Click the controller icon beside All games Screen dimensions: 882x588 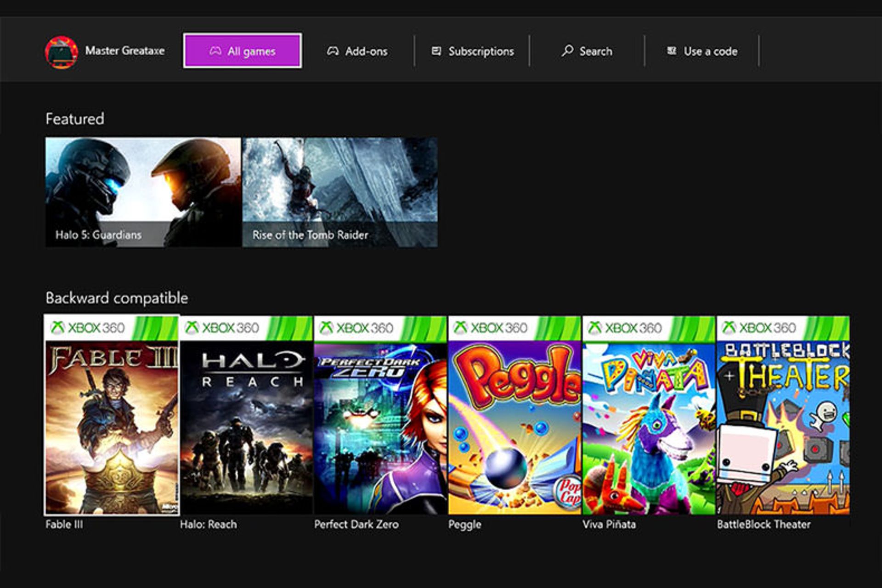[215, 51]
